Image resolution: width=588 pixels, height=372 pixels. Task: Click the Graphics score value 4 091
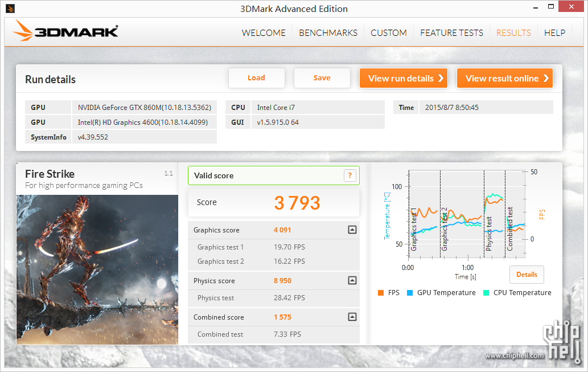click(282, 230)
